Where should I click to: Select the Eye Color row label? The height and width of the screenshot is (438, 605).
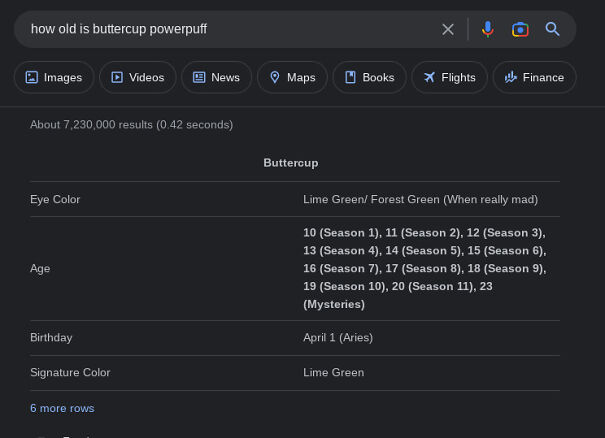[55, 199]
